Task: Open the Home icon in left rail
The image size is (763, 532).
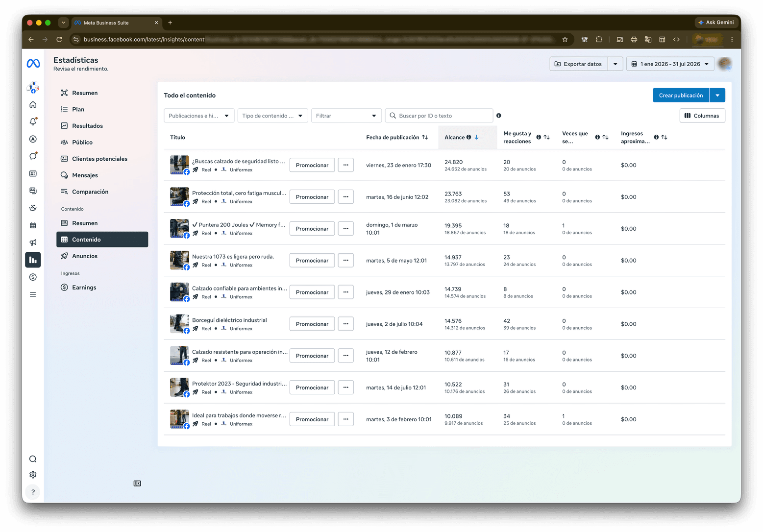Action: click(33, 104)
